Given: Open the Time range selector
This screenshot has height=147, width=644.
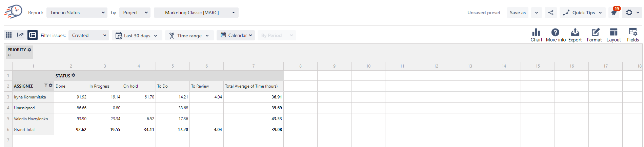Looking at the screenshot, I should tap(189, 35).
